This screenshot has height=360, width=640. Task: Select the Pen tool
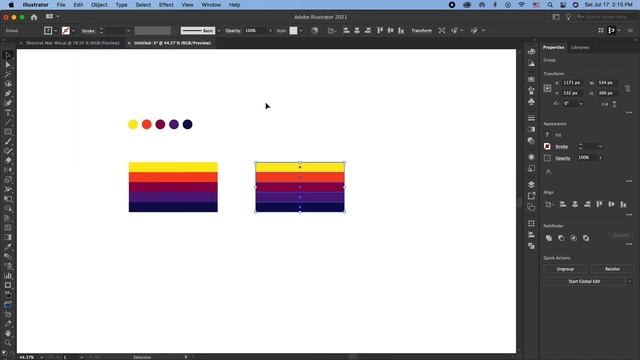point(8,93)
